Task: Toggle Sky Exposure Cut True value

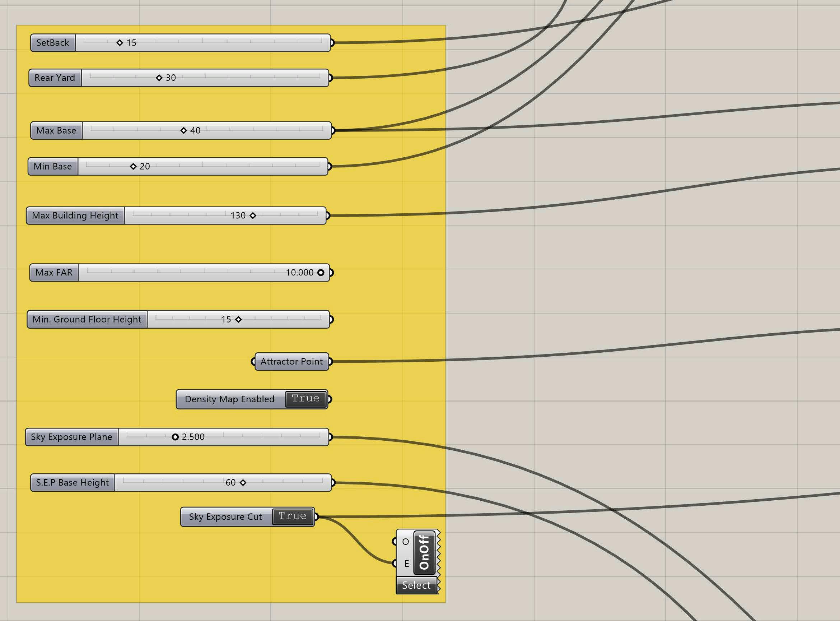Action: point(292,516)
